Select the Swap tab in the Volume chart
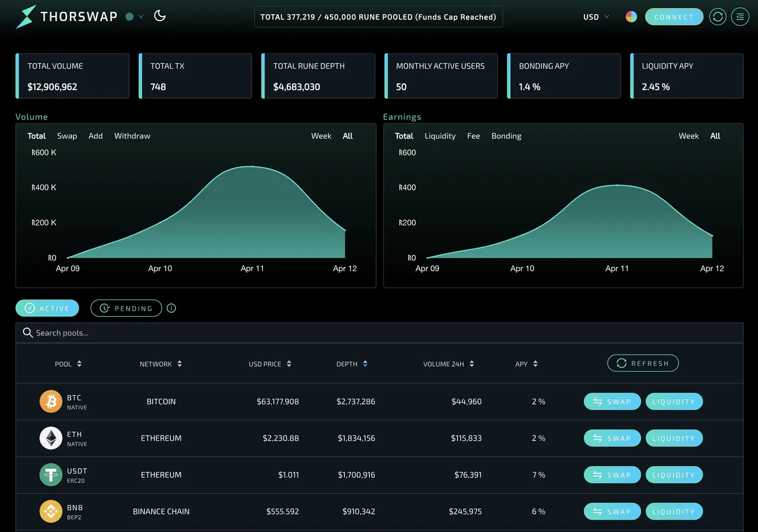The image size is (758, 532). pos(67,136)
